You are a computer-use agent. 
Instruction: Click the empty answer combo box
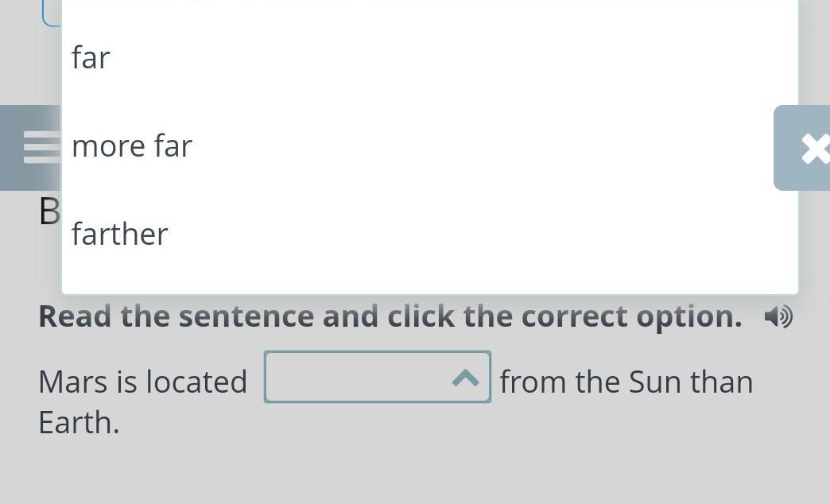click(378, 377)
